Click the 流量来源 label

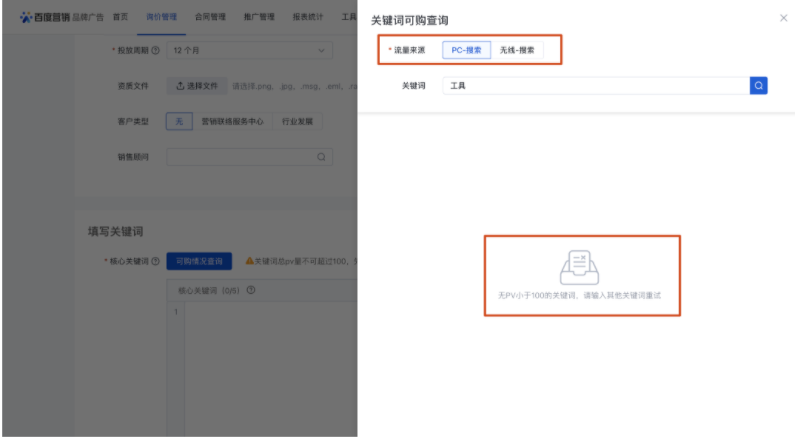pos(410,50)
